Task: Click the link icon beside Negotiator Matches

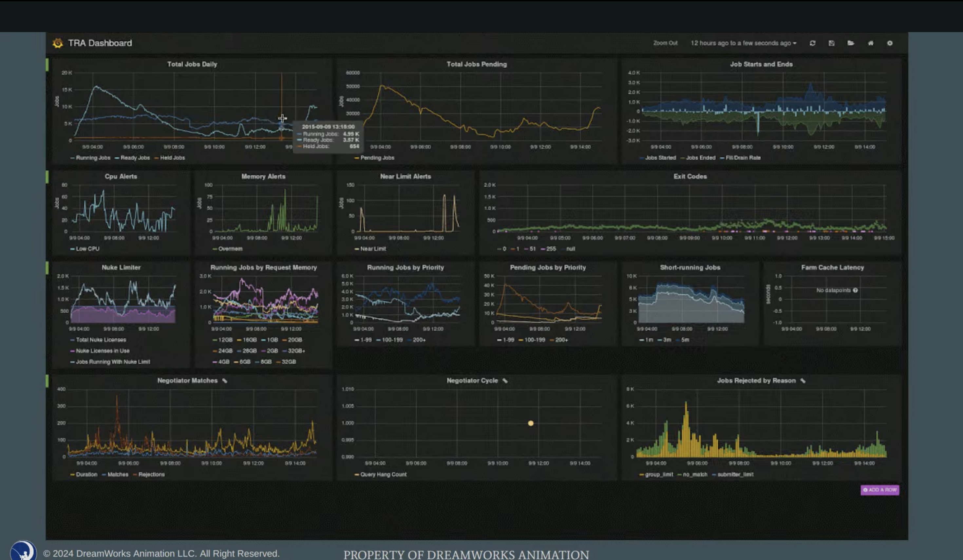Action: (x=225, y=381)
